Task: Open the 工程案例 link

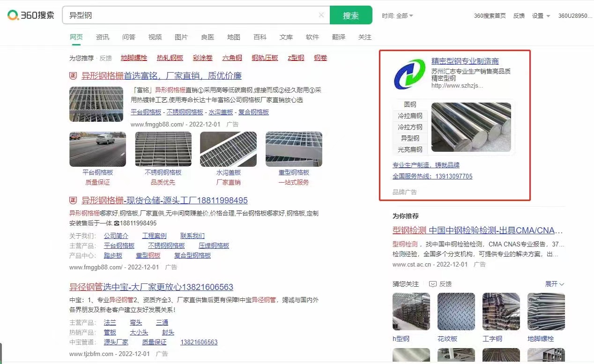Action: 155,236
